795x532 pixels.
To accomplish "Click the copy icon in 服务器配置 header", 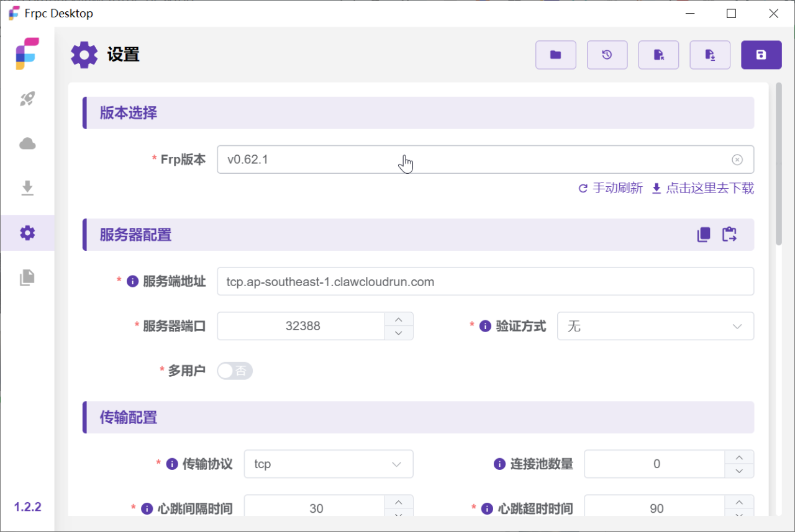I will tap(704, 235).
